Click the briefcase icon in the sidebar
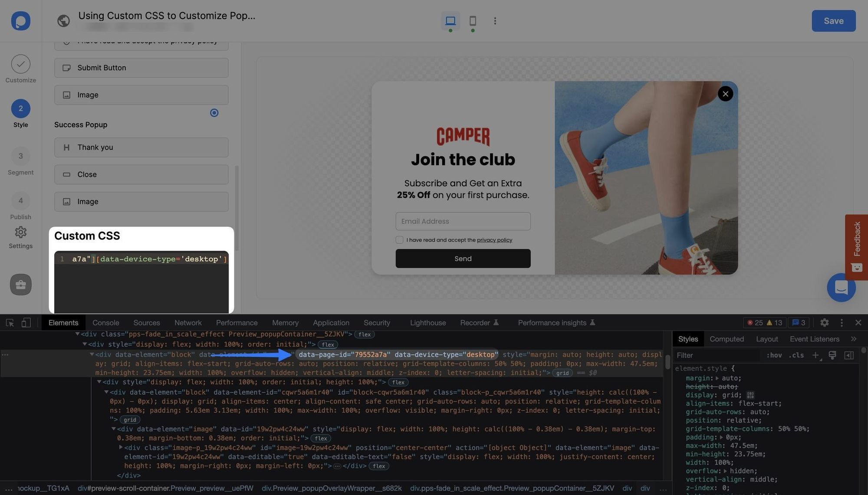 tap(20, 285)
